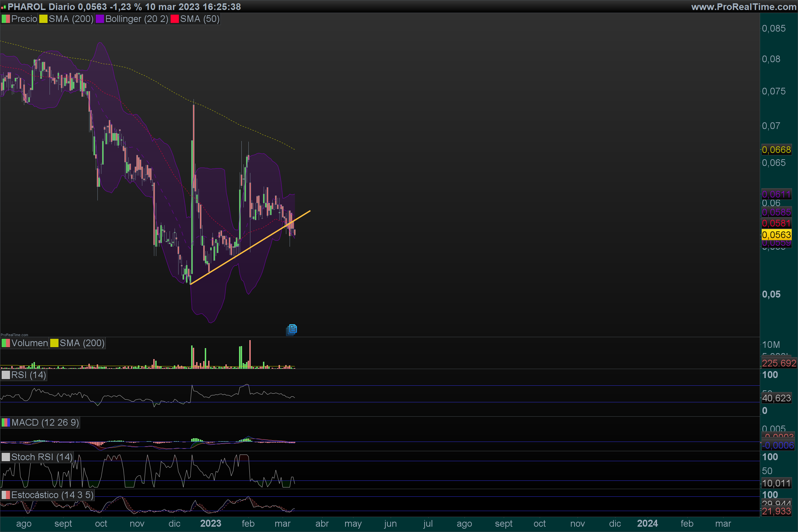Open the Bollinger (20 2) indicator label
Image resolution: width=798 pixels, height=532 pixels.
(137, 19)
